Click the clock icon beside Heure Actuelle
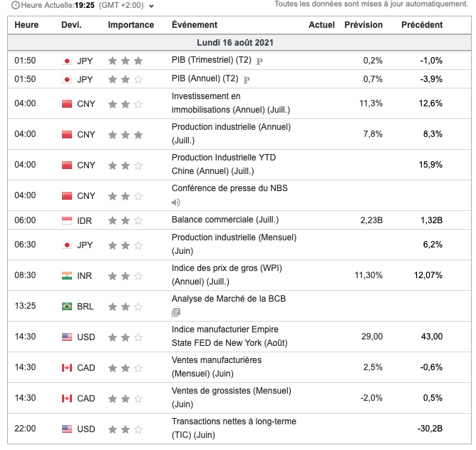476x450 pixels. (16, 5)
